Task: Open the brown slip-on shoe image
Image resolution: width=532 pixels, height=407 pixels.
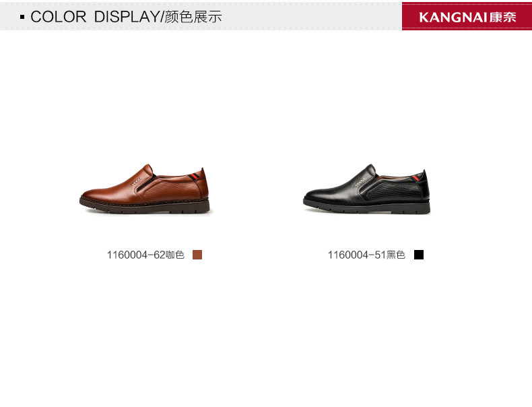Action: 145,189
